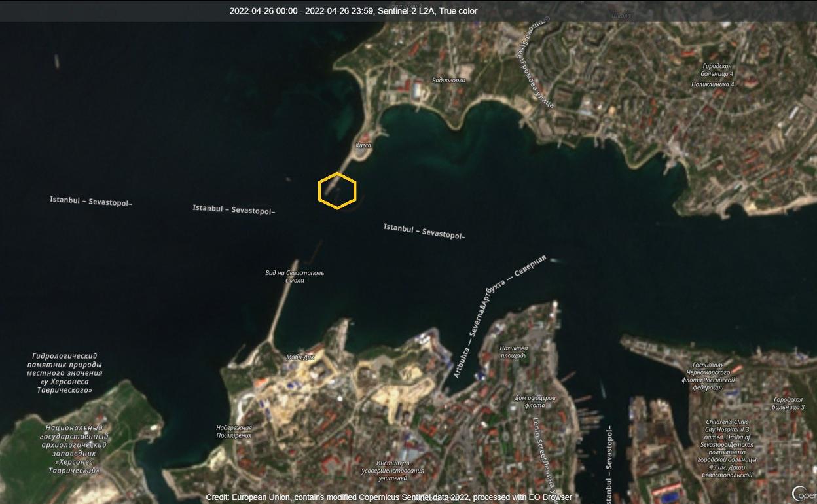Select the yellow hexagon area marker
817x504 pixels.
(337, 190)
